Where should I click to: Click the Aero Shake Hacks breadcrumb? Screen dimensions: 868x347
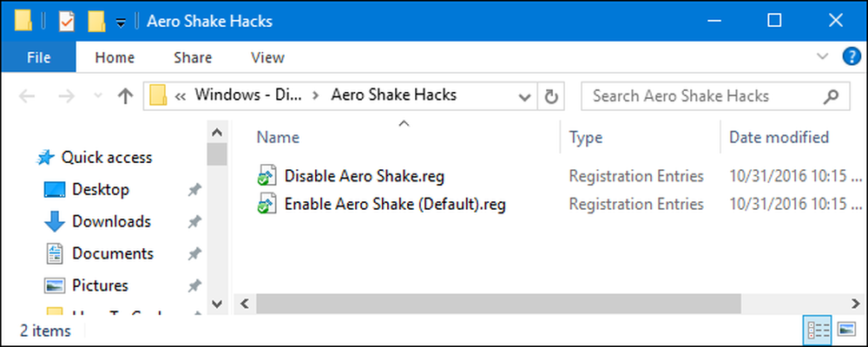point(393,95)
